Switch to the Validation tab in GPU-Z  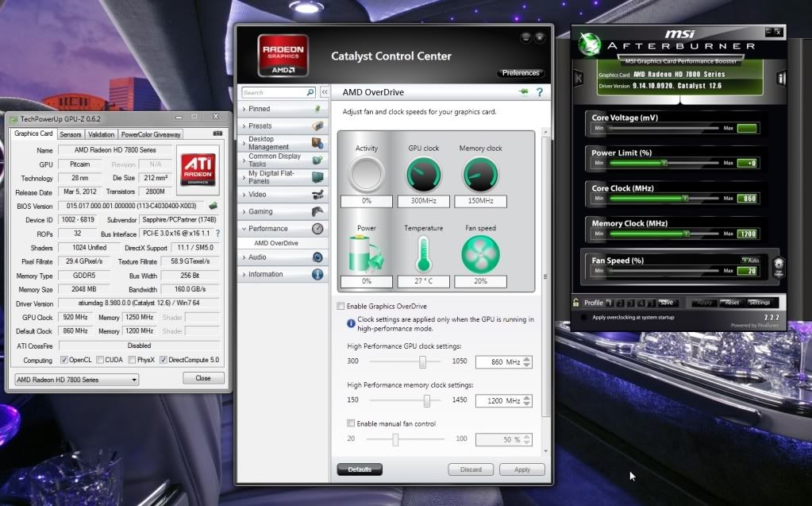coord(101,134)
